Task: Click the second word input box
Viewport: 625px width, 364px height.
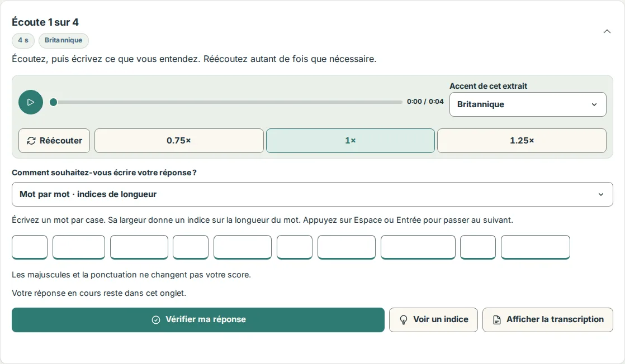Action: [x=79, y=247]
